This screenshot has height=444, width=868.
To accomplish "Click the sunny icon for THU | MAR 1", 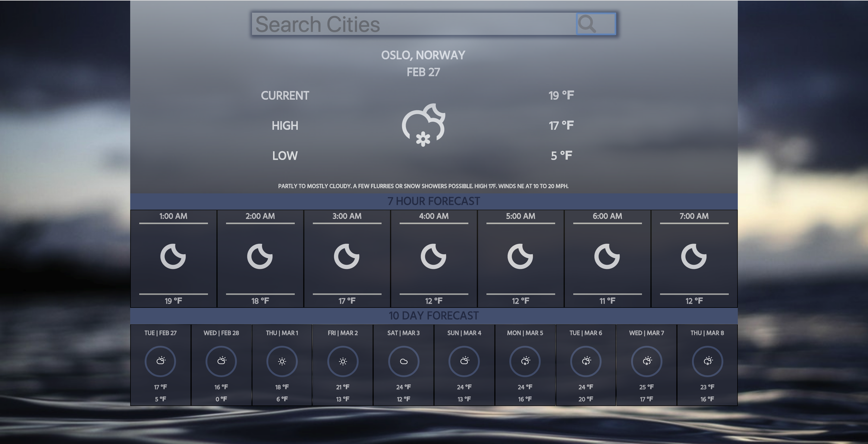I will pyautogui.click(x=282, y=361).
